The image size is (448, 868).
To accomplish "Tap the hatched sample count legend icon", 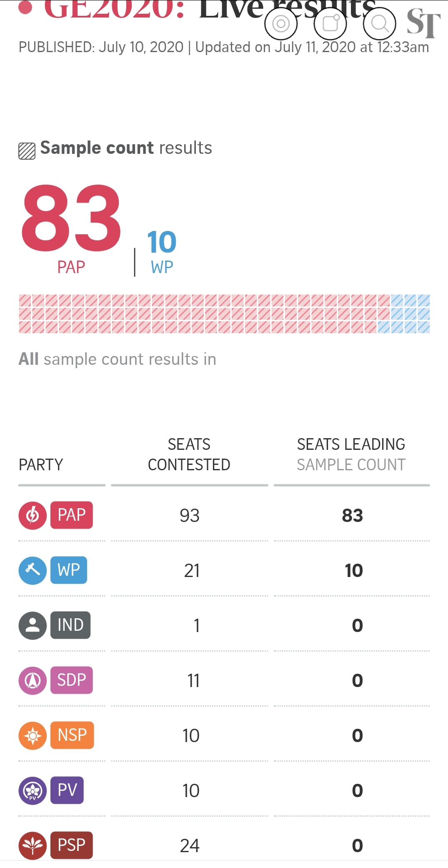I will point(27,151).
